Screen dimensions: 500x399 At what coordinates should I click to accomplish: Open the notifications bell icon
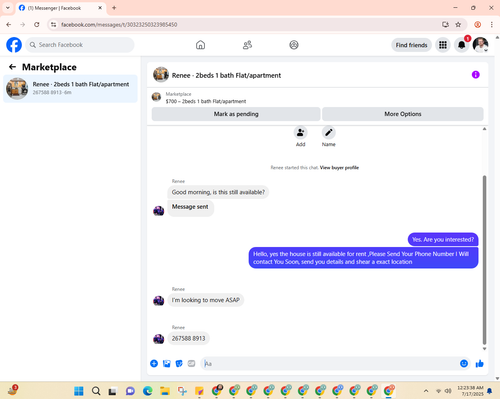point(462,45)
